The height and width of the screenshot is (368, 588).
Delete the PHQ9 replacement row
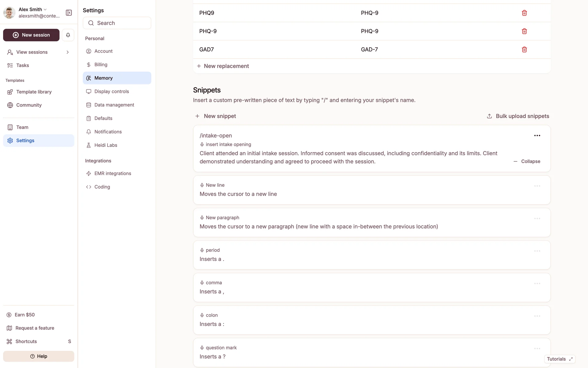(x=524, y=13)
